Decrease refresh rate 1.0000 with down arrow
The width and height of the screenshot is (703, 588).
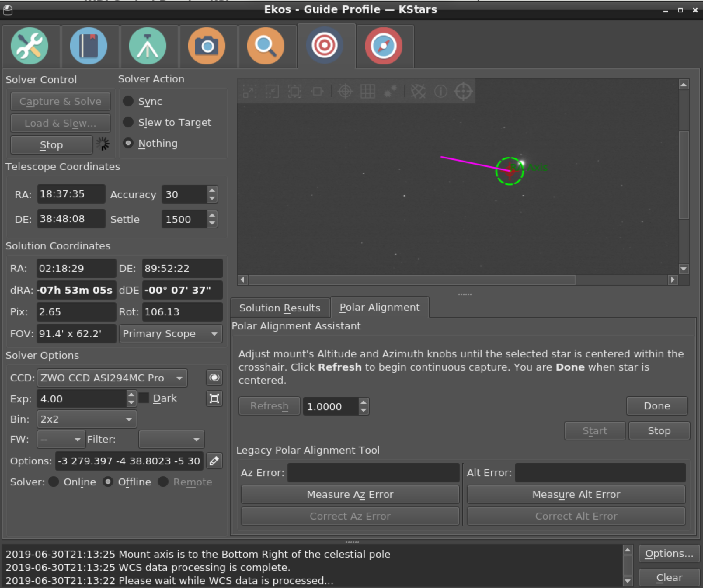[x=363, y=410]
